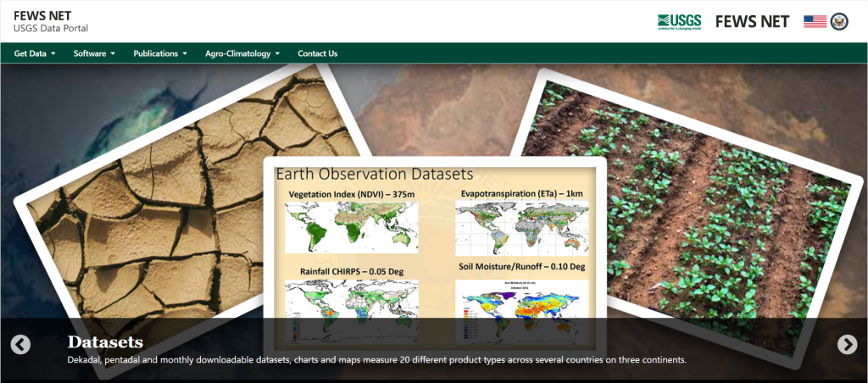Expand the Publications dropdown
Viewport: 868px width, 383px height.
click(160, 53)
